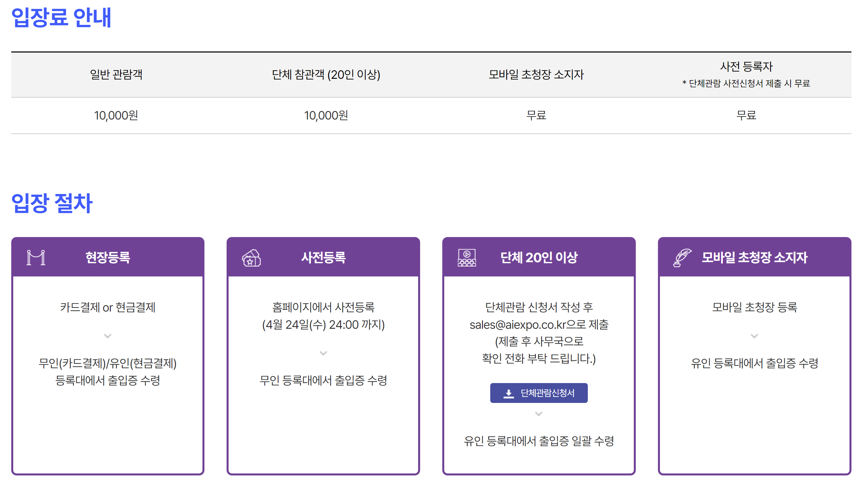Download the 단체관람신청서 form
The height and width of the screenshot is (490, 868).
539,393
